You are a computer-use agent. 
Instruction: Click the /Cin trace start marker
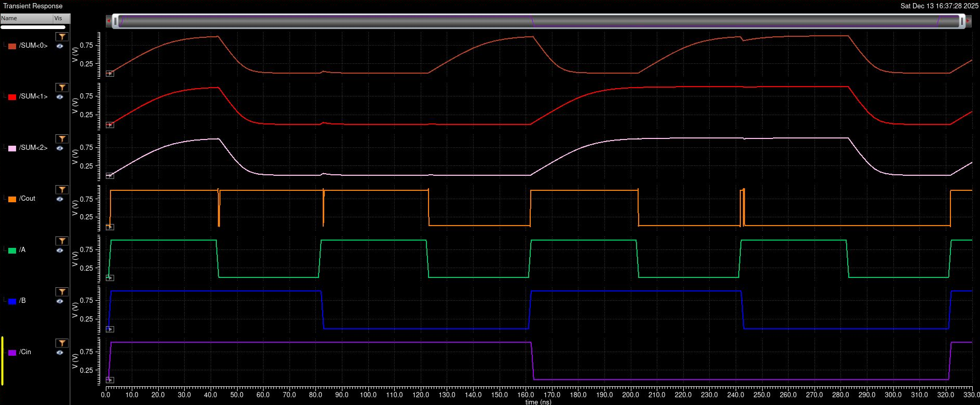[109, 380]
